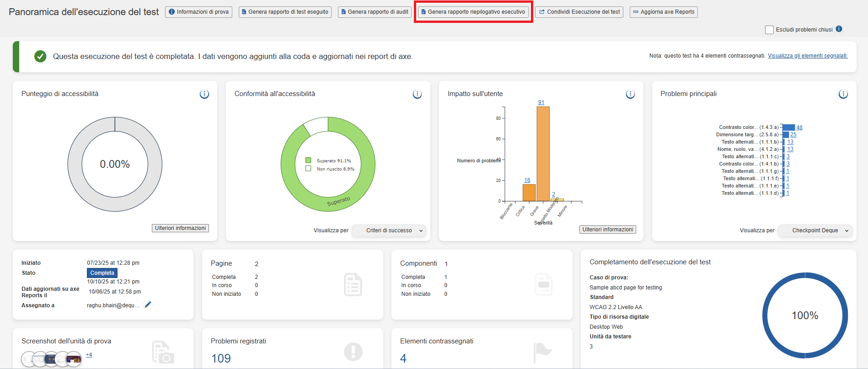This screenshot has height=369, width=868.
Task: Click Condividi Esecuzione del test button
Action: 579,12
